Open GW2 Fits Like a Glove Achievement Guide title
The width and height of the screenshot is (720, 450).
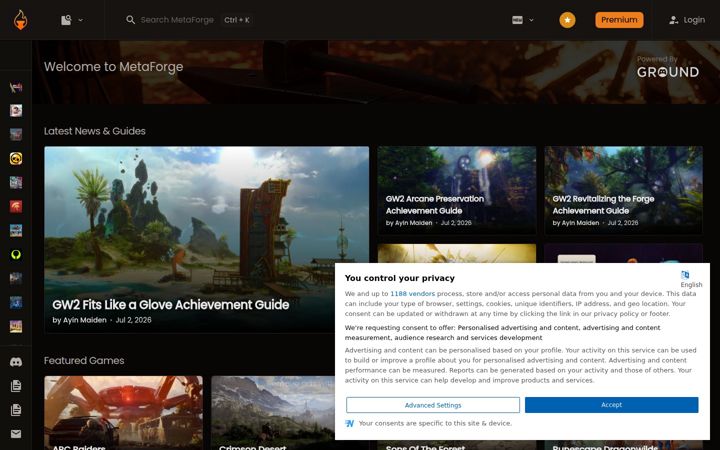coord(170,304)
